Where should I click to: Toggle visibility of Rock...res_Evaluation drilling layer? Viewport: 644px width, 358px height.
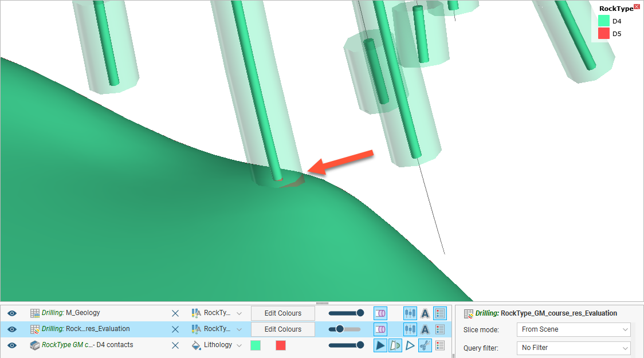pyautogui.click(x=12, y=329)
